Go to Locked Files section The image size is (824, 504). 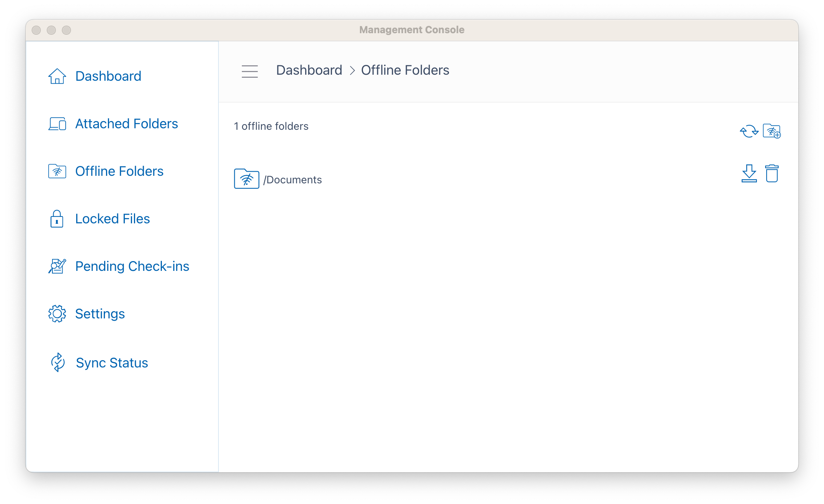112,219
